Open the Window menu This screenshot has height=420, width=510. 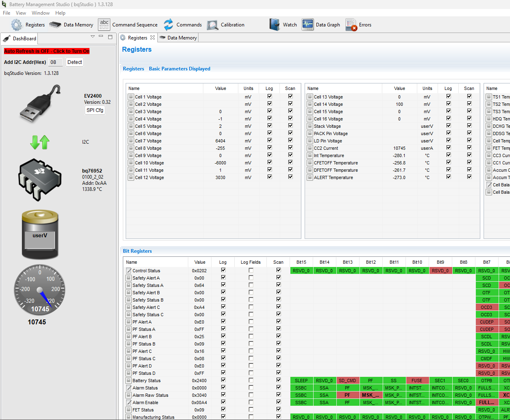[41, 13]
